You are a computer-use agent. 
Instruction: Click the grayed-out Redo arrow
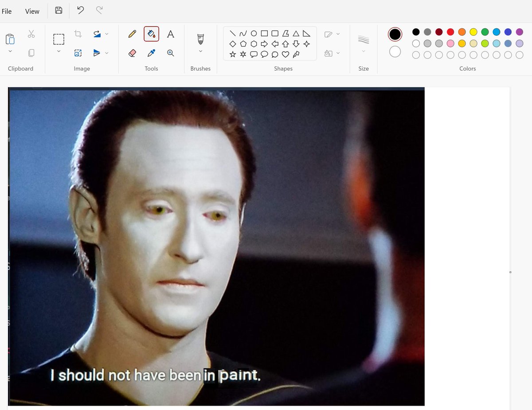[100, 10]
